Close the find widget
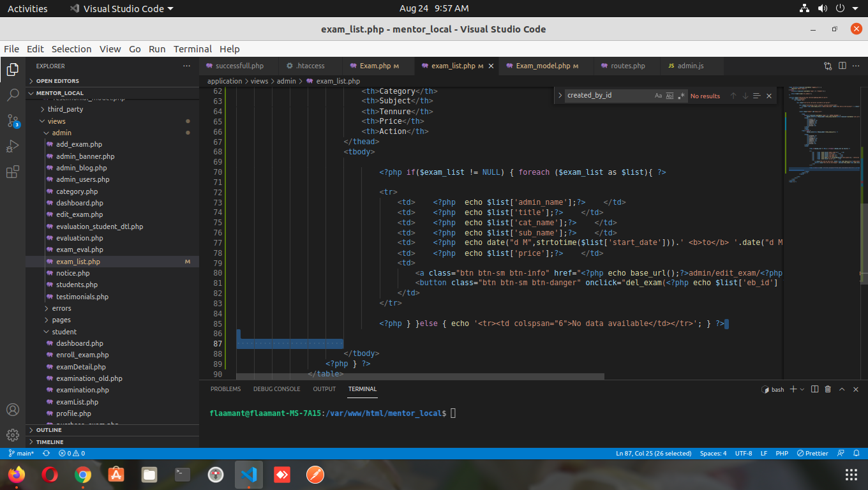Viewport: 868px width, 490px height. pyautogui.click(x=769, y=96)
